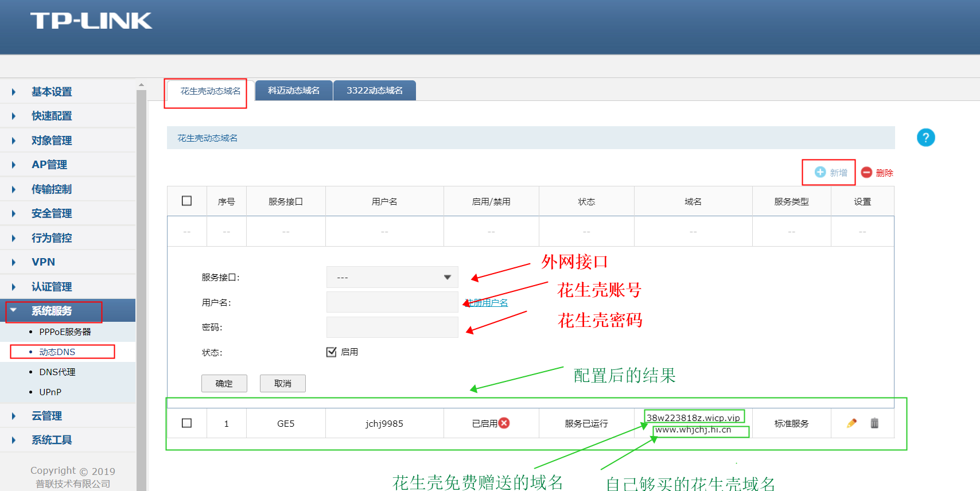
Task: Click the plus icon beside 新增
Action: [x=820, y=172]
